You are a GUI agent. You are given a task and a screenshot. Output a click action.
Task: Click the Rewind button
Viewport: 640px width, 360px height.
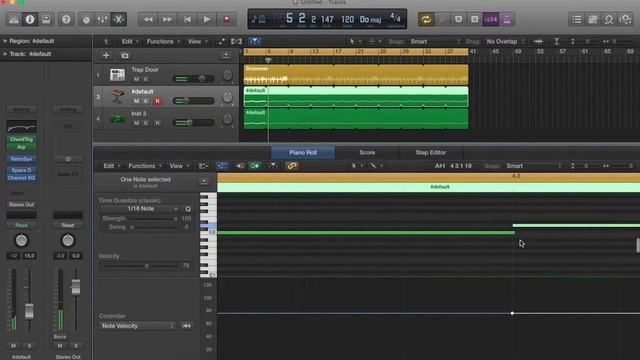tap(148, 19)
